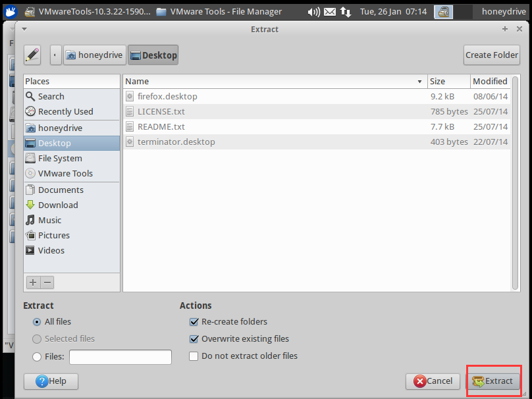Click the README.txt file icon
Image resolution: width=532 pixels, height=399 pixels.
tap(129, 126)
